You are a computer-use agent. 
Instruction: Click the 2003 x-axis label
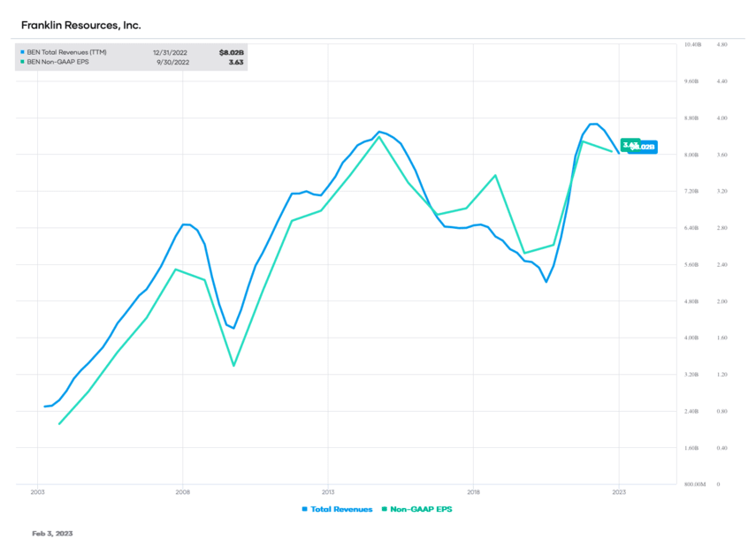point(38,492)
